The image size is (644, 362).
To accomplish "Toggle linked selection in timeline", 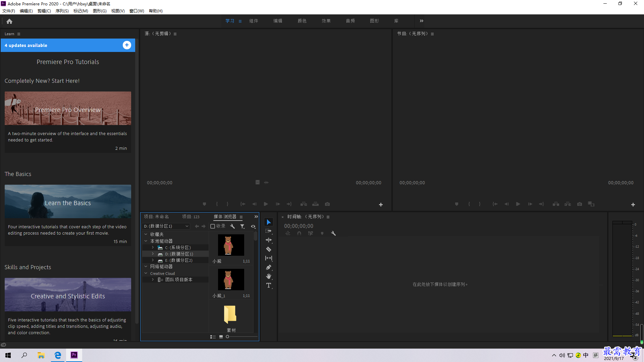I will click(x=311, y=233).
